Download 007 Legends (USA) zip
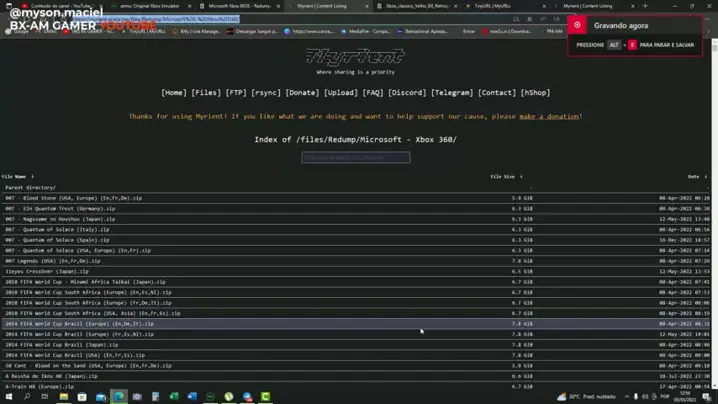The height and width of the screenshot is (404, 718). [53, 261]
